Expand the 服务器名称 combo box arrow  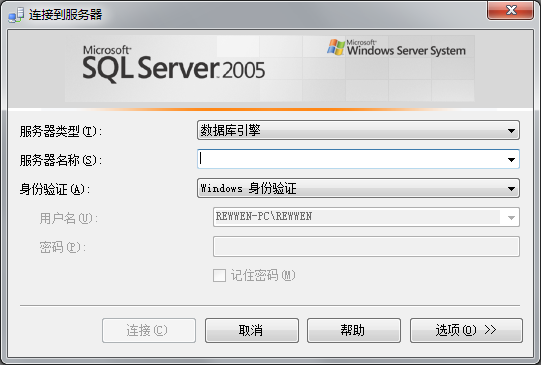pos(511,159)
